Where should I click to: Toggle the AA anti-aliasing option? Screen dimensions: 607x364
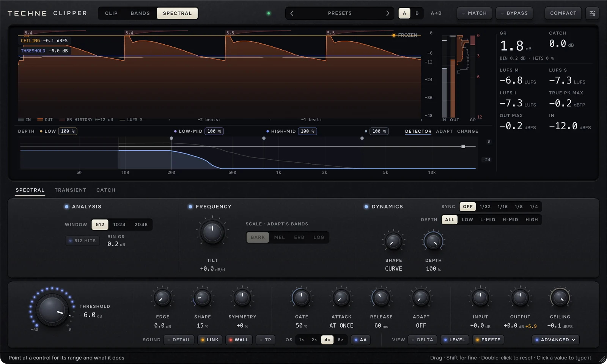361,340
